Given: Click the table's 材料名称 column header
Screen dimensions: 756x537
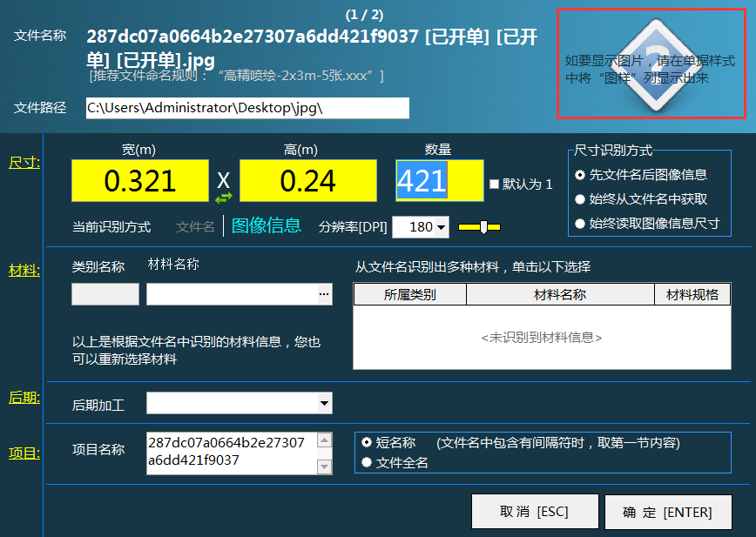Looking at the screenshot, I should tap(560, 294).
